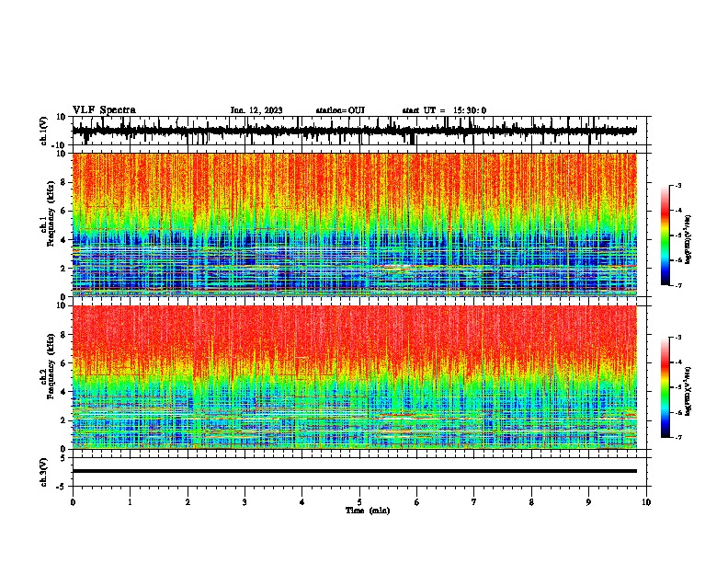Click the "ch.1(V)" waveform axis label
This screenshot has height=563, width=728.
click(44, 131)
